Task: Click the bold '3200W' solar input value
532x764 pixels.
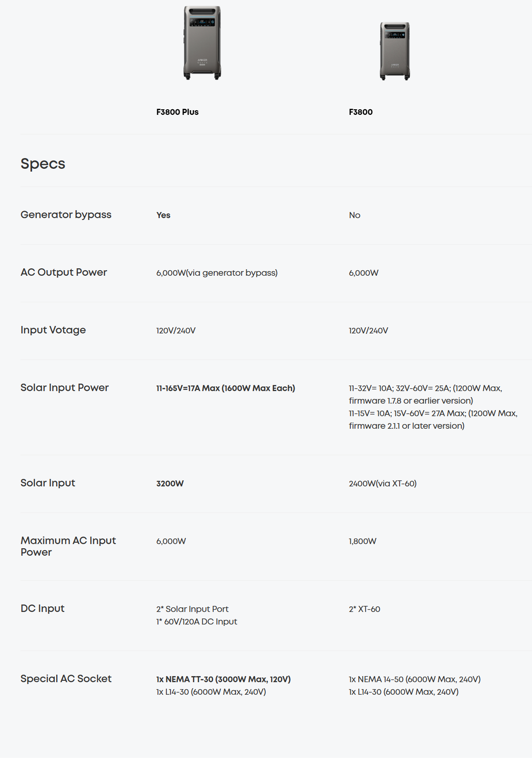Action: click(x=170, y=484)
